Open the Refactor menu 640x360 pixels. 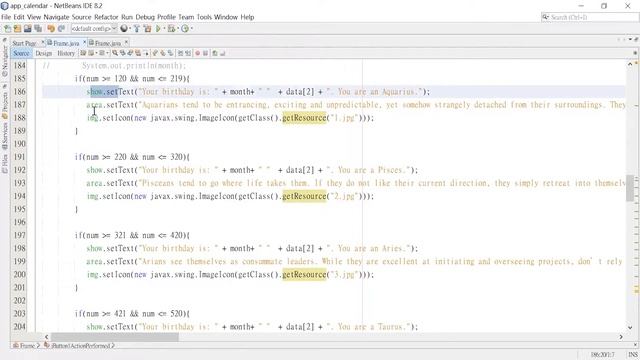tap(106, 17)
